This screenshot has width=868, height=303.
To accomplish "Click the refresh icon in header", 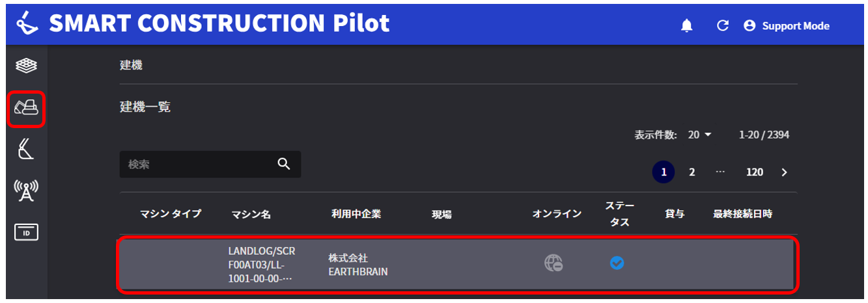I will 721,26.
